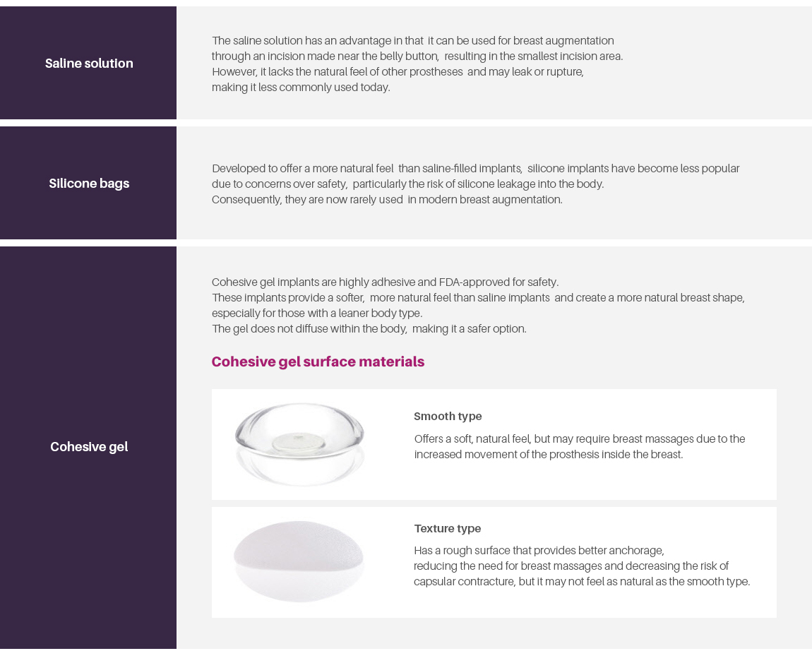The height and width of the screenshot is (651, 812).
Task: Click the FDA-approved cohesive gel sentence
Action: 385,282
